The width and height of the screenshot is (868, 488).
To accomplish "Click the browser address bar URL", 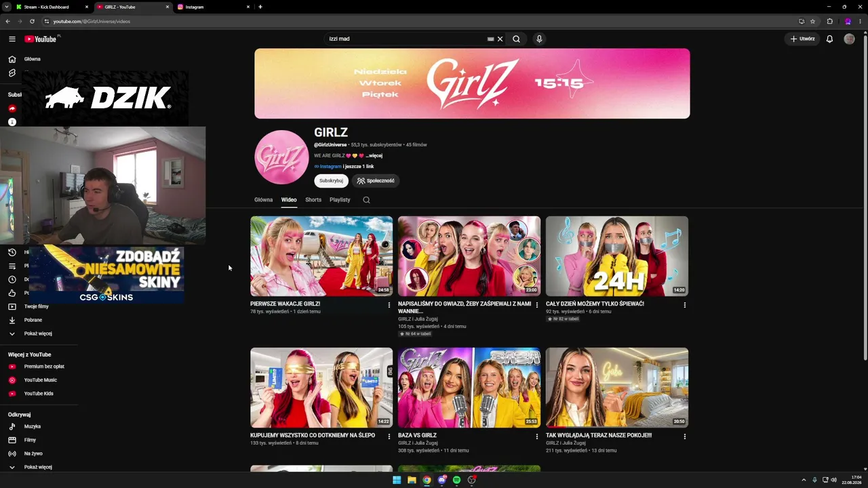I will (92, 21).
